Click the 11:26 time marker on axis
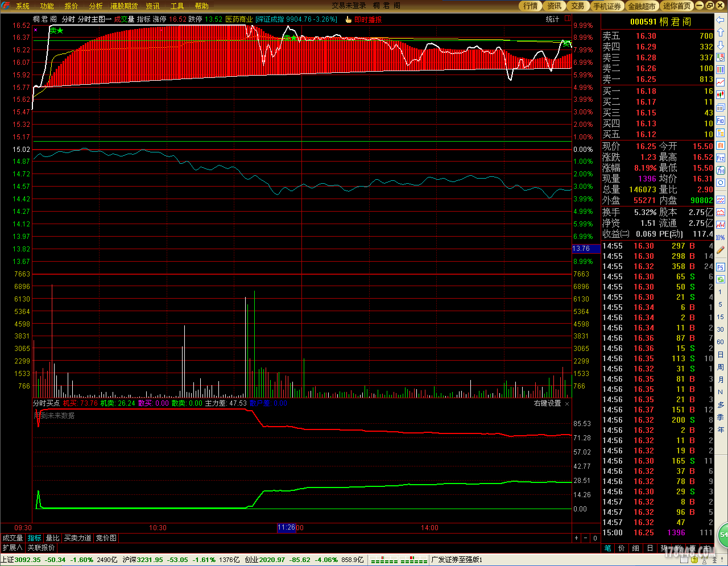The image size is (728, 566). (286, 527)
